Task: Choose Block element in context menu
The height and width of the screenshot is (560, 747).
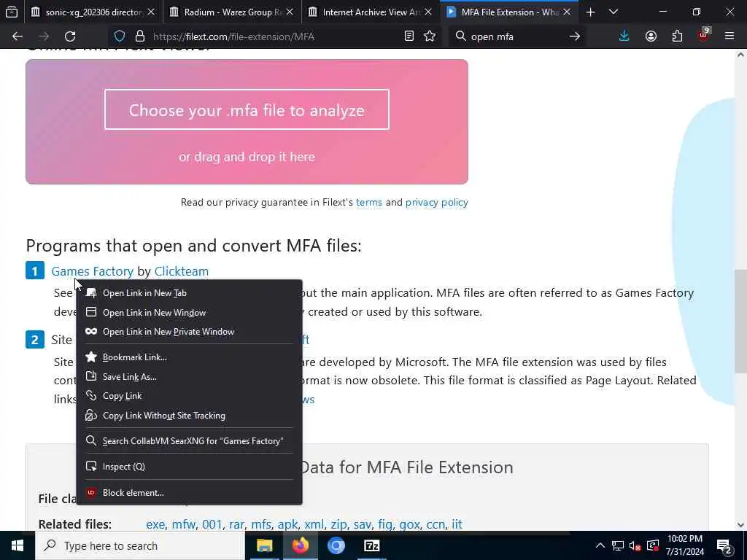Action: click(x=189, y=492)
